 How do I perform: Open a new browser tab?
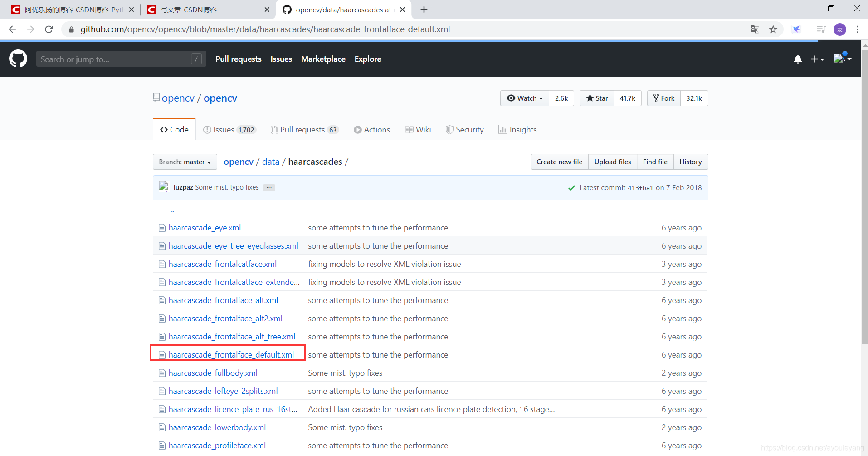coord(424,10)
